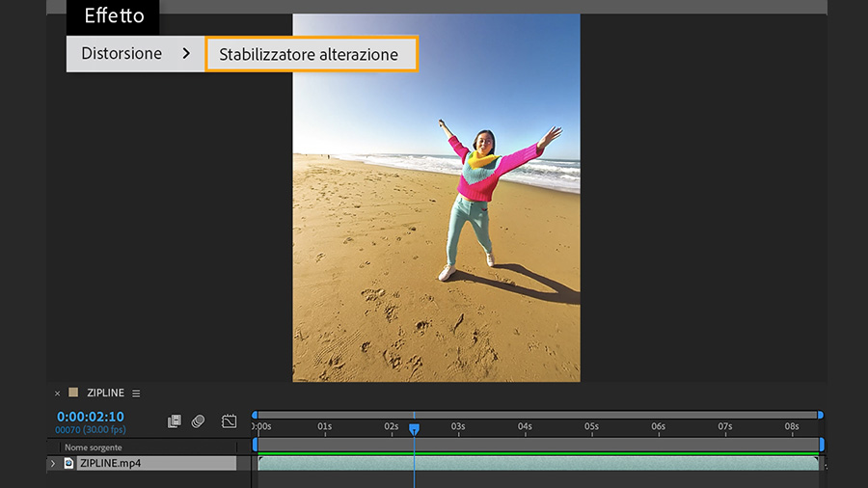Click the 05s mark on time ruler

(x=591, y=426)
